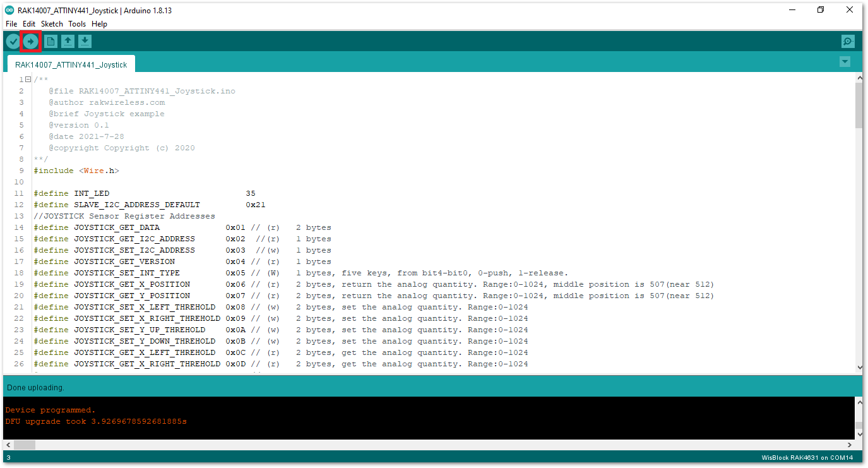Click the console scrollbar left arrow
This screenshot has height=468, width=868.
[8, 445]
